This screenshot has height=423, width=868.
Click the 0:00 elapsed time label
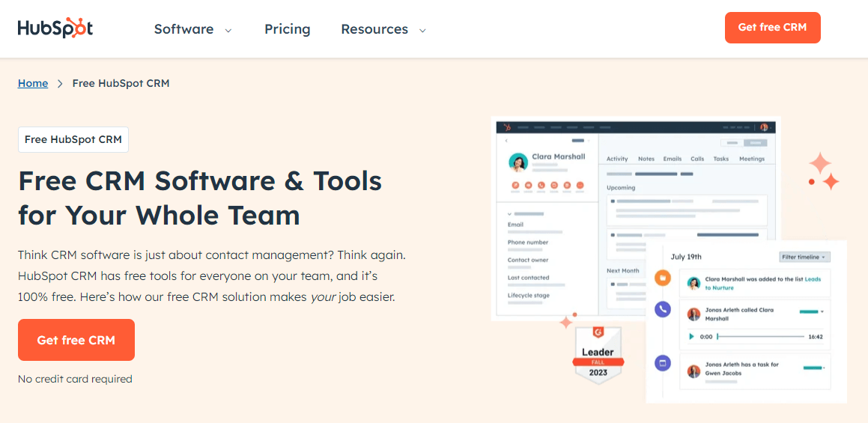pos(706,337)
